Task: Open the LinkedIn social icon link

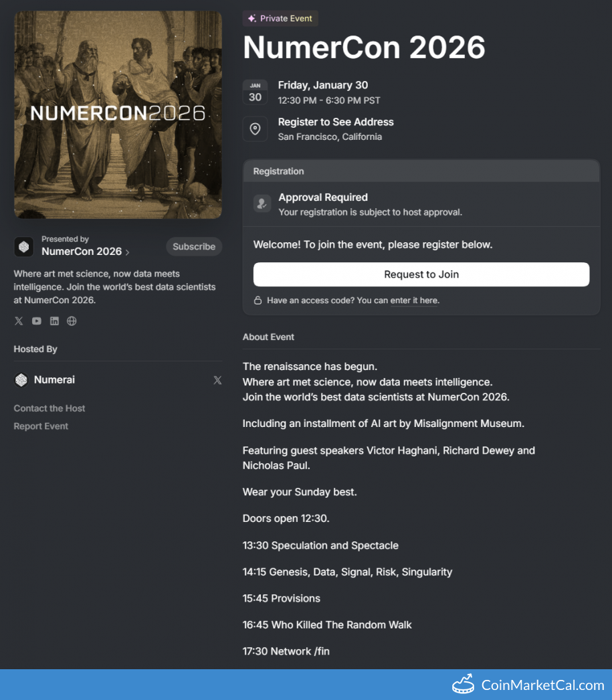Action: [54, 321]
